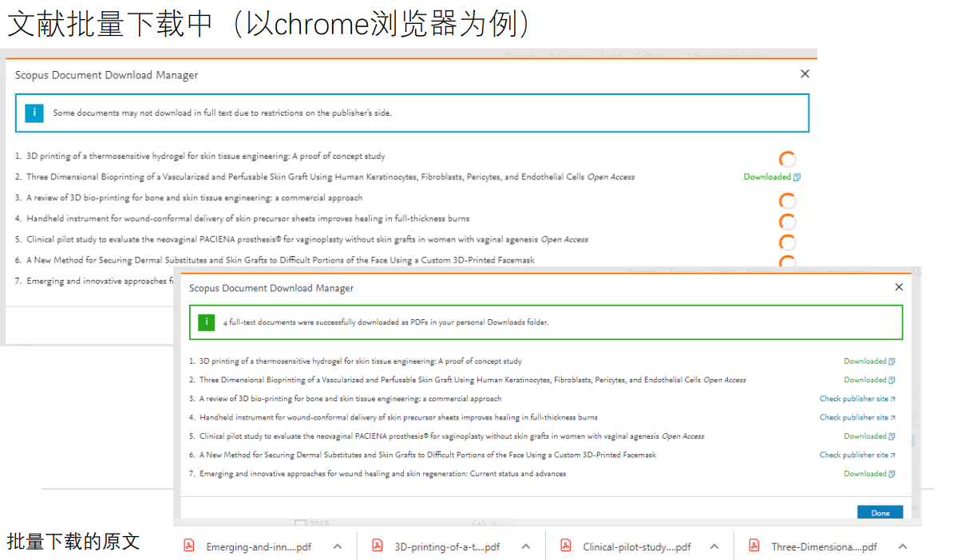The image size is (961, 560).
Task: Click message 'Some documents may not download in full text'
Action: 222,113
